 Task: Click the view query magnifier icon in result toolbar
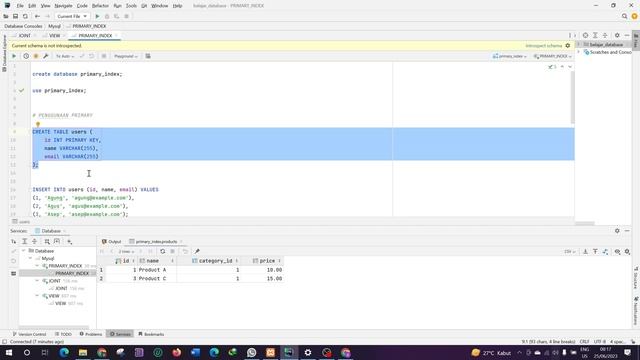coord(617,251)
